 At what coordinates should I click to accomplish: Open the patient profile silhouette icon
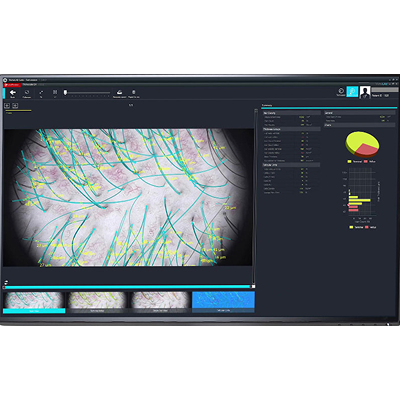365,92
